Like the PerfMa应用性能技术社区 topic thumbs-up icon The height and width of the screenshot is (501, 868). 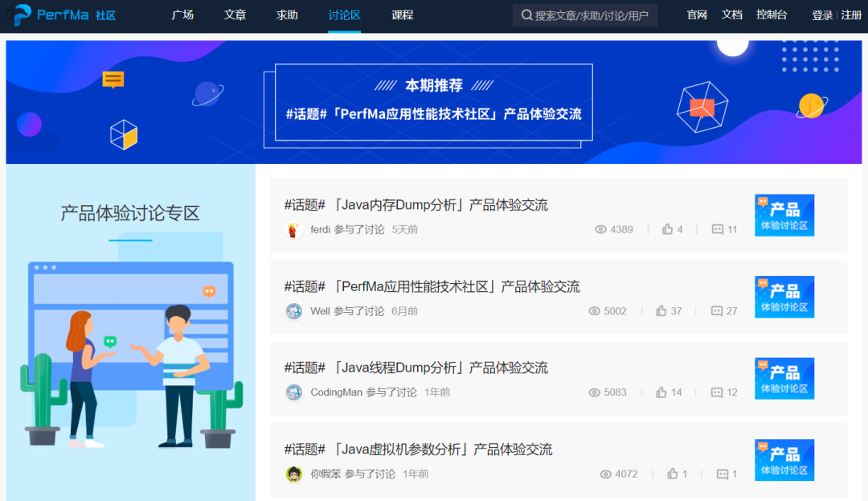(661, 310)
